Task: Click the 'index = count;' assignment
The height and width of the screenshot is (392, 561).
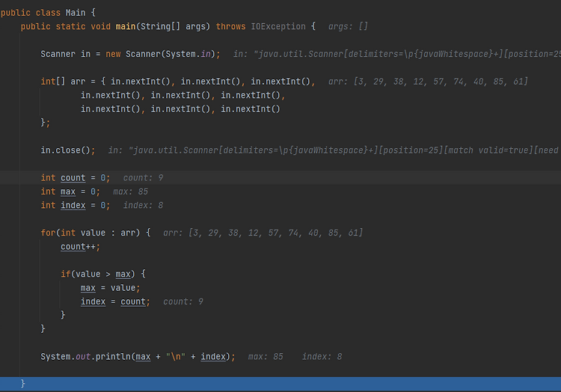Action: [115, 302]
